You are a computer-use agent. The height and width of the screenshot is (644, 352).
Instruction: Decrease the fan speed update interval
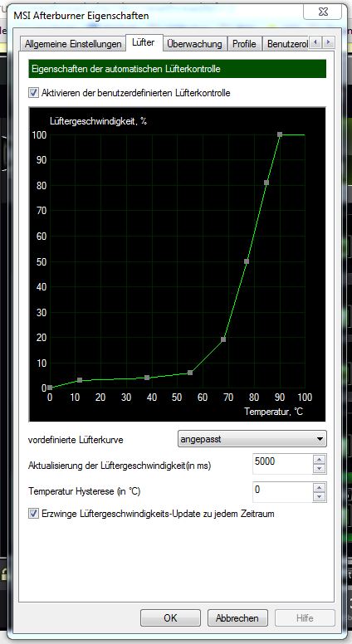pos(320,469)
